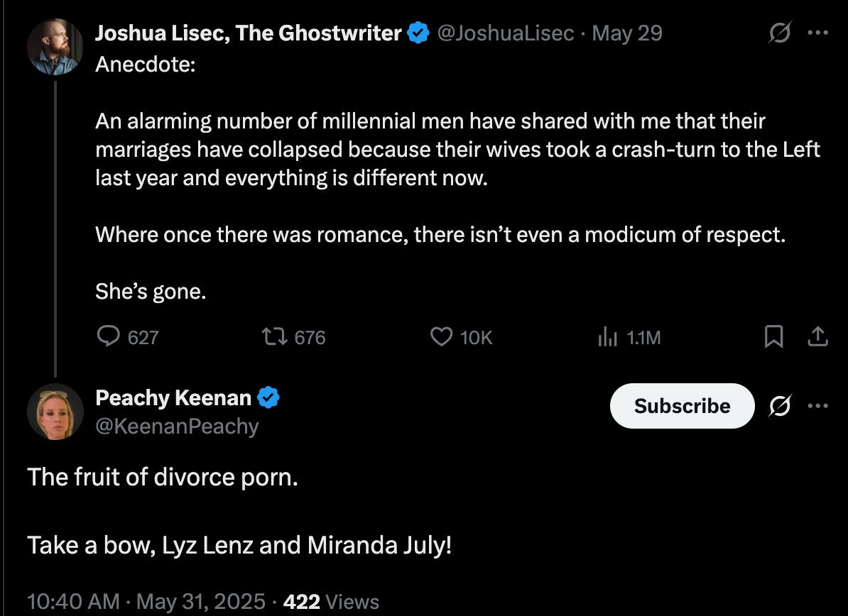Click the Joshua Lisec, The Ghostwriter name

pos(249,33)
